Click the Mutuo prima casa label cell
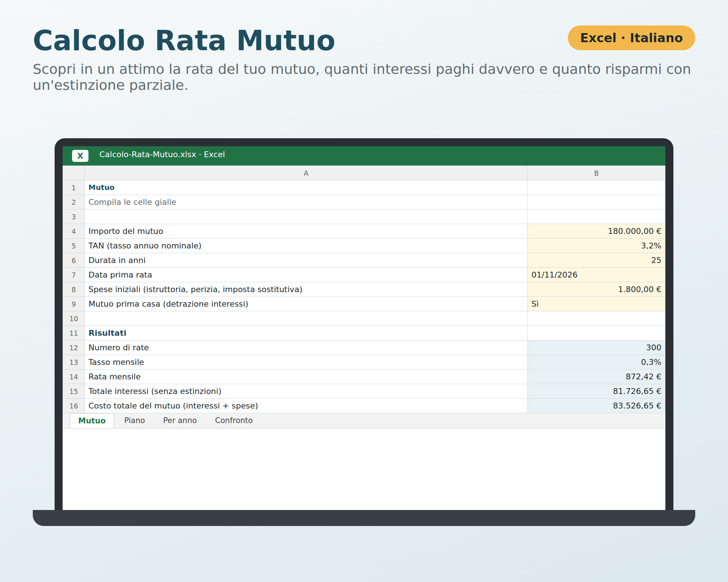 [306, 304]
